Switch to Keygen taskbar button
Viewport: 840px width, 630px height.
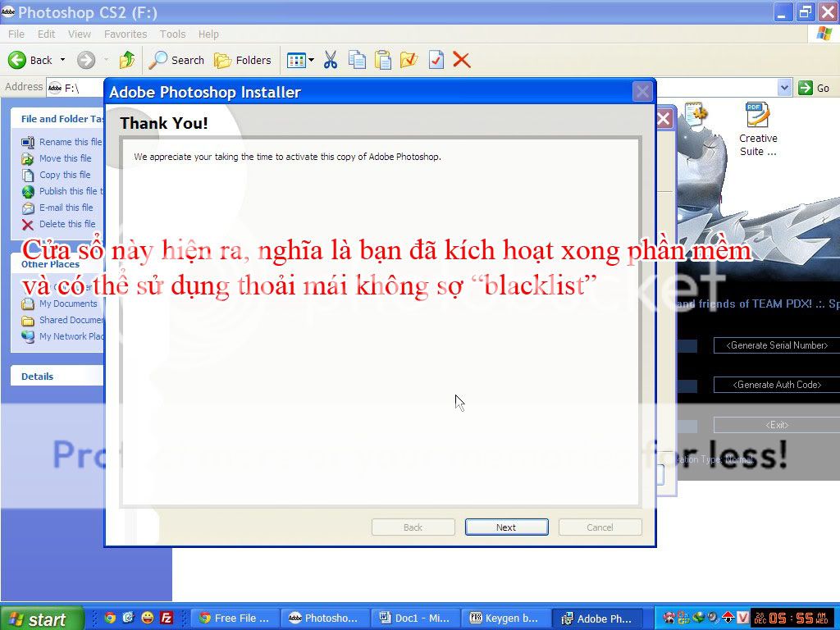[505, 619]
